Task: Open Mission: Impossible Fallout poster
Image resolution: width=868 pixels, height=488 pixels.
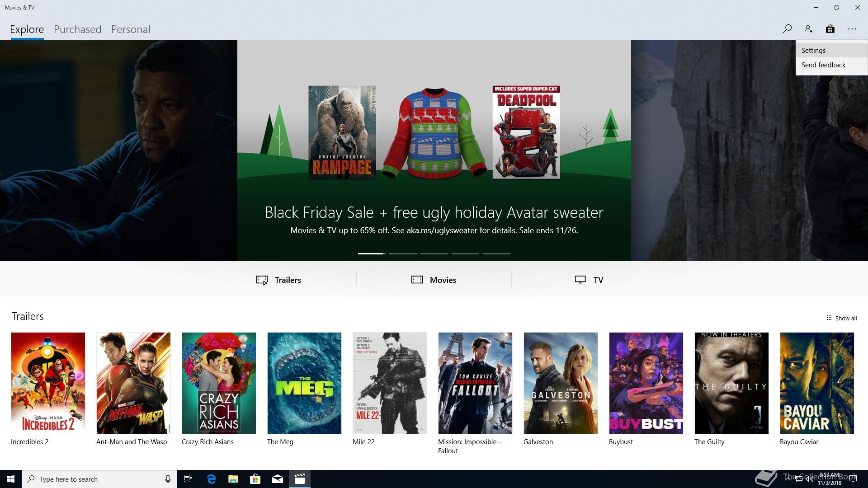Action: (x=475, y=383)
